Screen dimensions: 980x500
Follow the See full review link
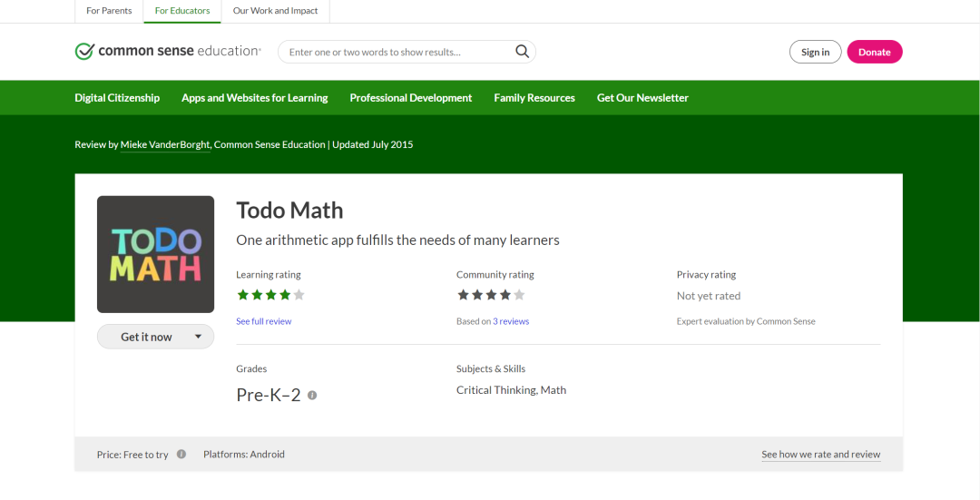(264, 321)
